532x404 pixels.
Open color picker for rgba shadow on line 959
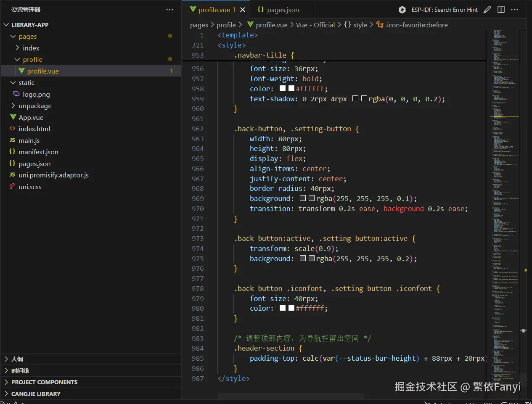coord(355,98)
